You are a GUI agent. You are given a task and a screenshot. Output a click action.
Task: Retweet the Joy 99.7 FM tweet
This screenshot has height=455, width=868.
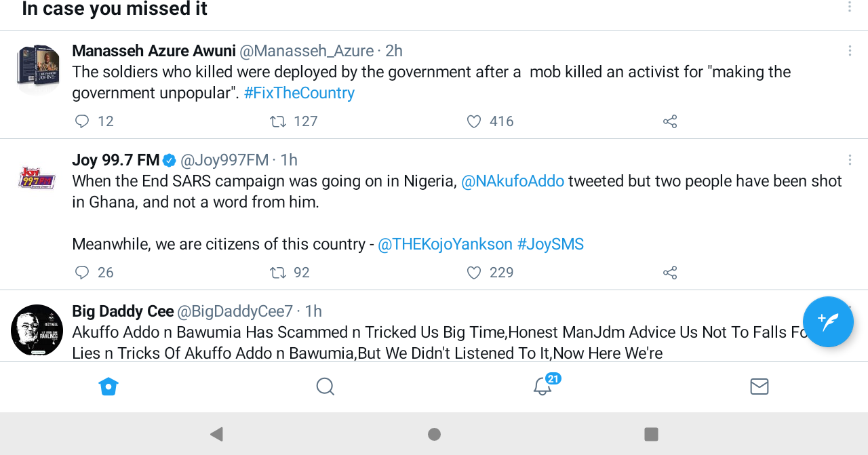278,273
